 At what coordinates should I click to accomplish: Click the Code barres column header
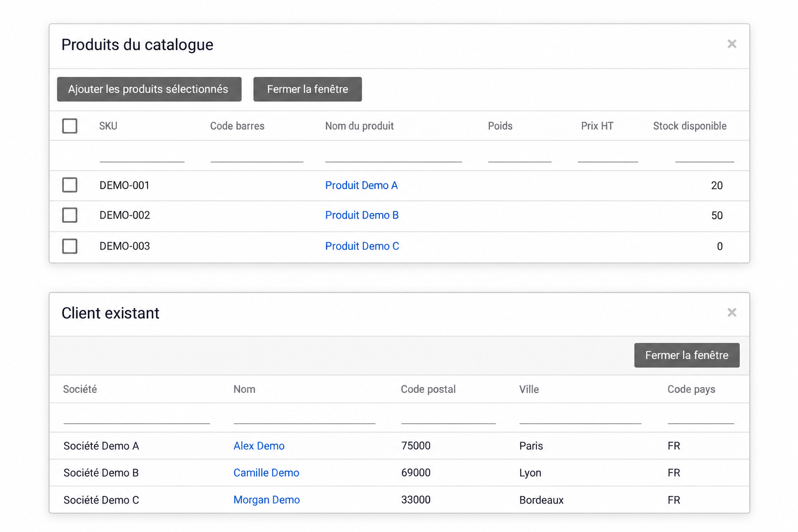click(x=237, y=126)
